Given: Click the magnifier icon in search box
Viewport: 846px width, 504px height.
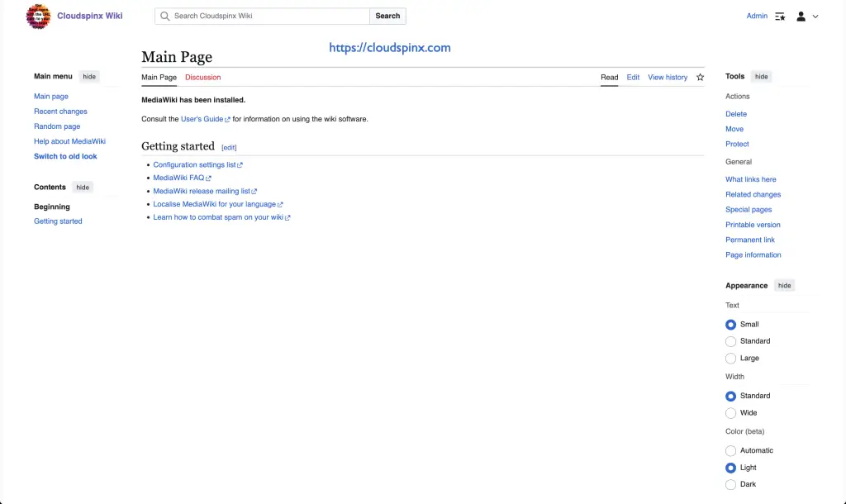Looking at the screenshot, I should tap(165, 17).
